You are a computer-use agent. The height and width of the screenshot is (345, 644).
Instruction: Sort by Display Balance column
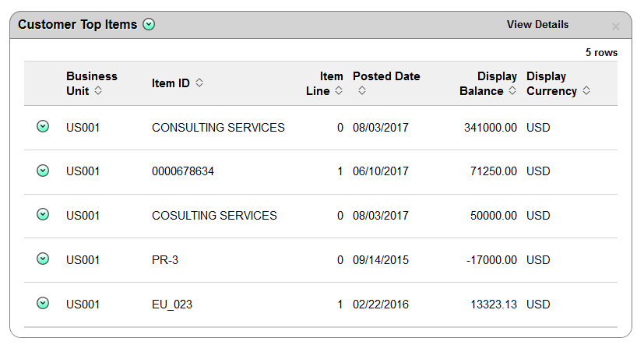[512, 90]
